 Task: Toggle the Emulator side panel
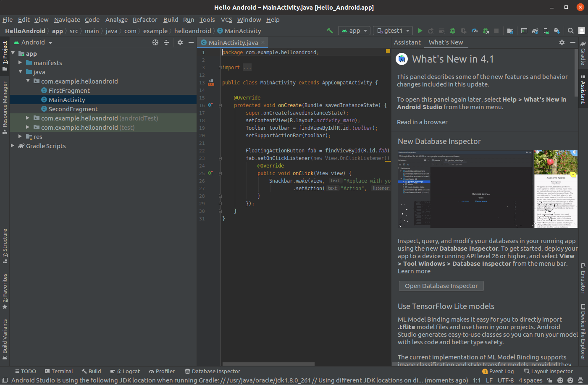pyautogui.click(x=583, y=278)
